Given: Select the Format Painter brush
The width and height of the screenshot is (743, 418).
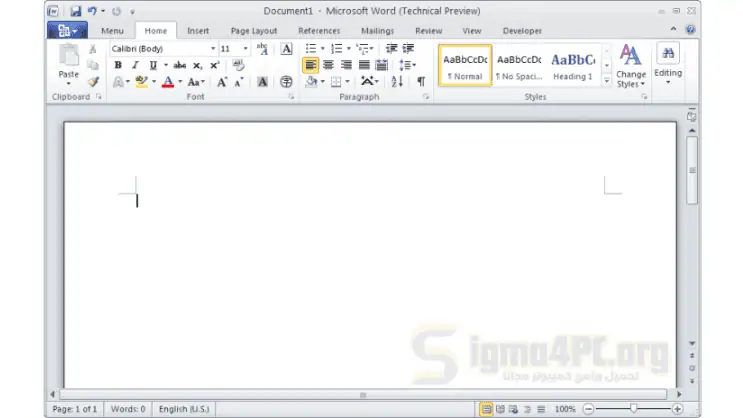Looking at the screenshot, I should [93, 82].
